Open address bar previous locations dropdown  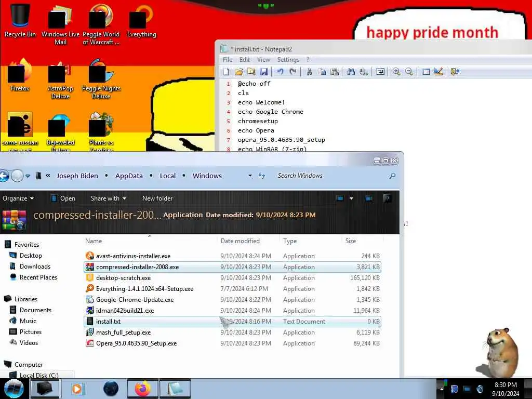250,176
